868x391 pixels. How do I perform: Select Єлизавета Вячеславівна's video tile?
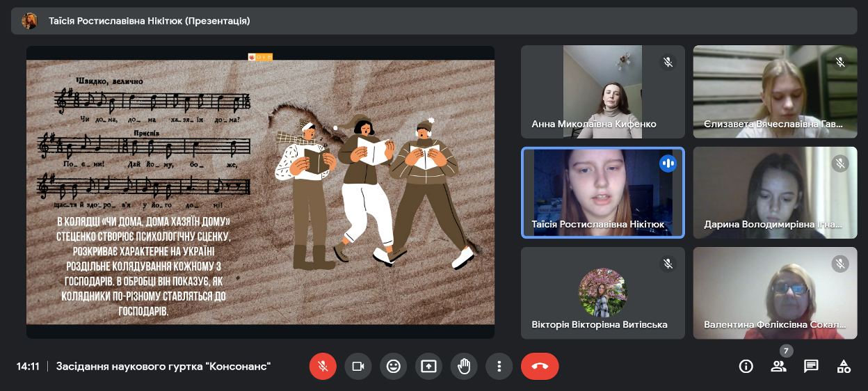(775, 91)
